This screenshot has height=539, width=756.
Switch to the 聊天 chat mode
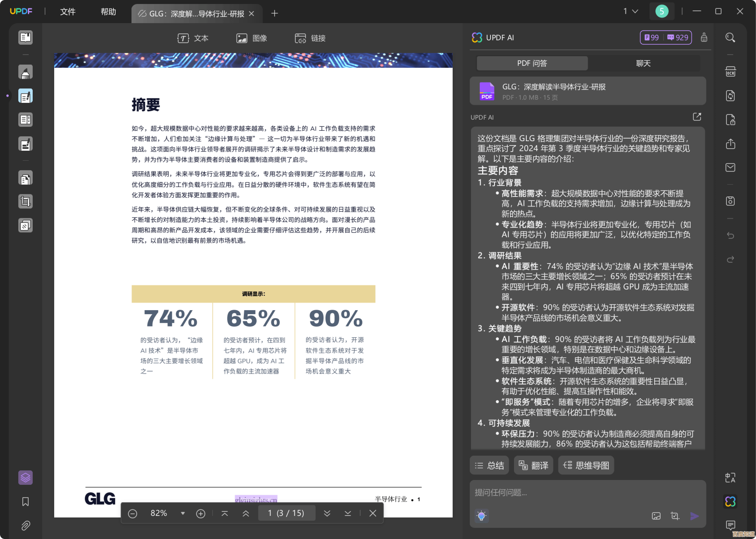[643, 63]
